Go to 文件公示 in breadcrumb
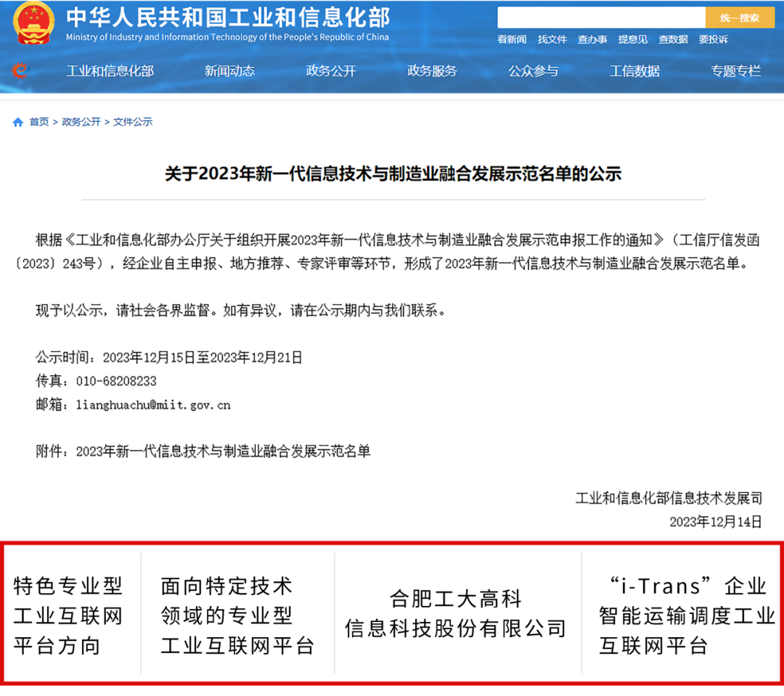This screenshot has width=784, height=696. coord(133,122)
